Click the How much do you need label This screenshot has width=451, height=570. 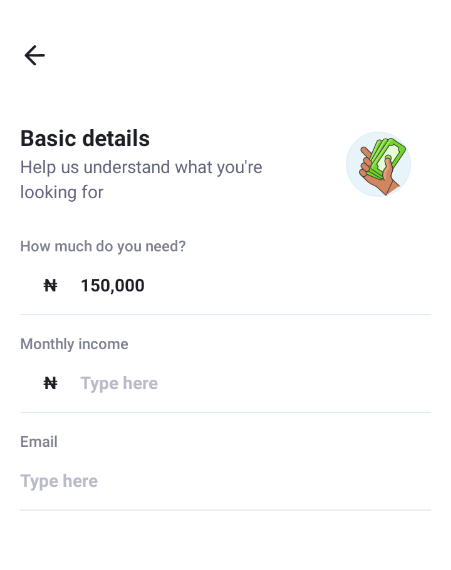[x=103, y=246]
